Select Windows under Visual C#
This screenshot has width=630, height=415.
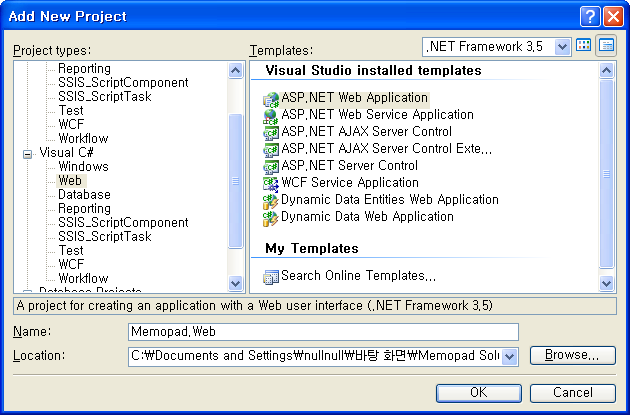[x=83, y=167]
